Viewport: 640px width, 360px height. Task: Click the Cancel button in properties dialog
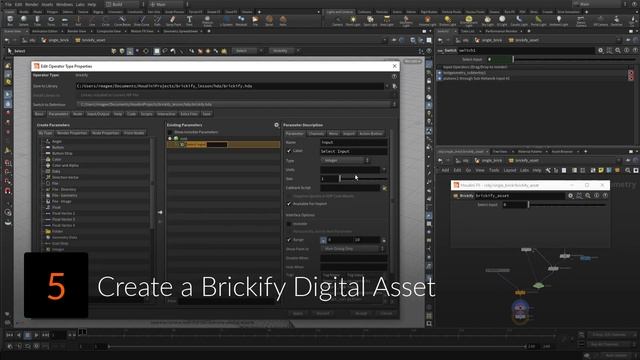point(386,313)
